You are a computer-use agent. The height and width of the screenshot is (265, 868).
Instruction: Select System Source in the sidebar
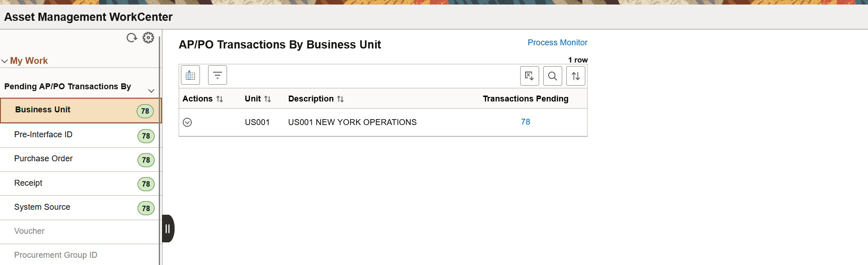pos(42,207)
